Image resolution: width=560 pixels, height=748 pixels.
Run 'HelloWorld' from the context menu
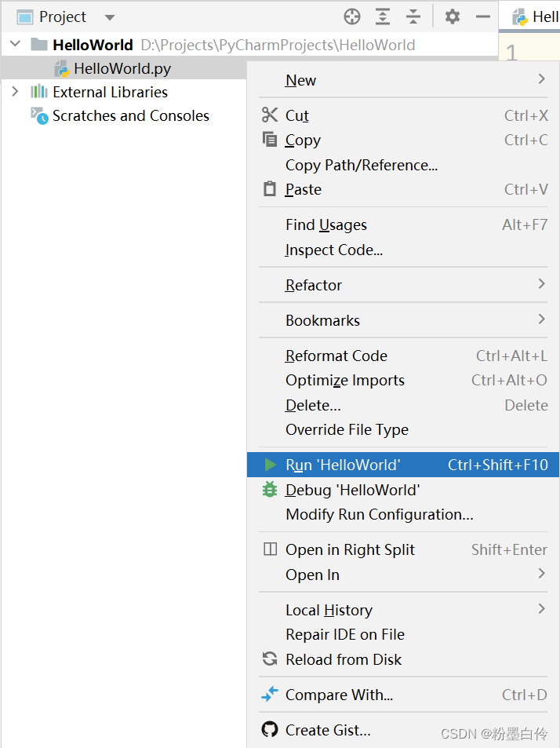tap(403, 465)
